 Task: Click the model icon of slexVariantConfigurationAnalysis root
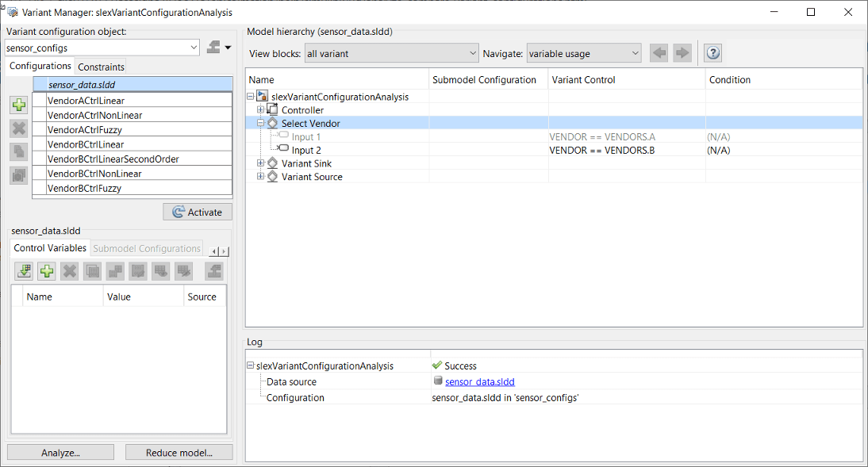tap(263, 96)
